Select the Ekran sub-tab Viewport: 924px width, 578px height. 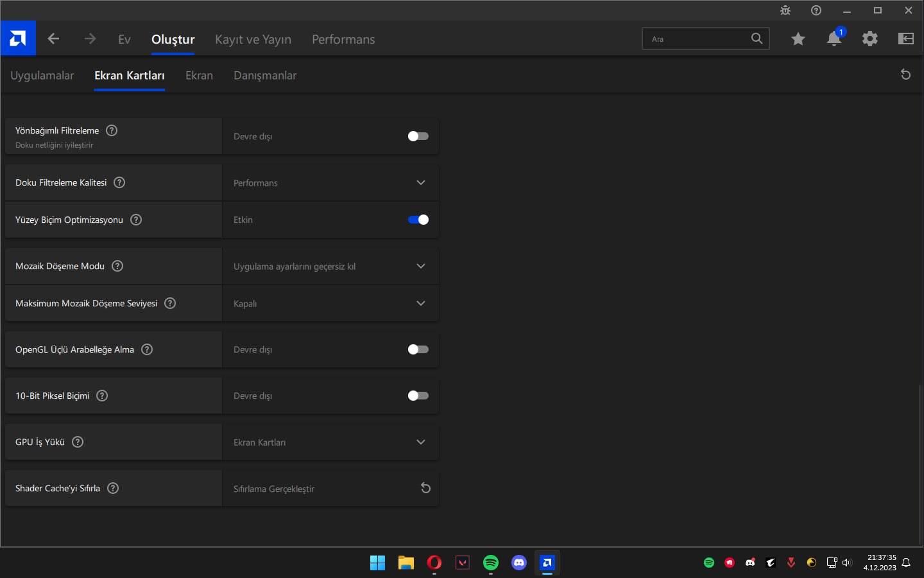tap(199, 75)
